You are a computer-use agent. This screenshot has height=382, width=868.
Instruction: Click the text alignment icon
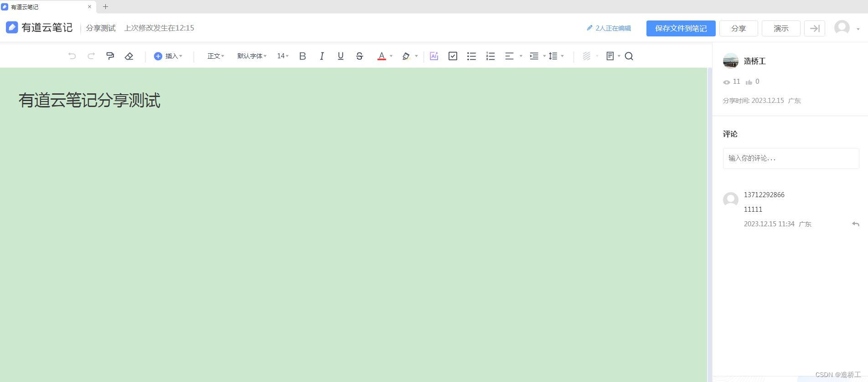(x=509, y=56)
